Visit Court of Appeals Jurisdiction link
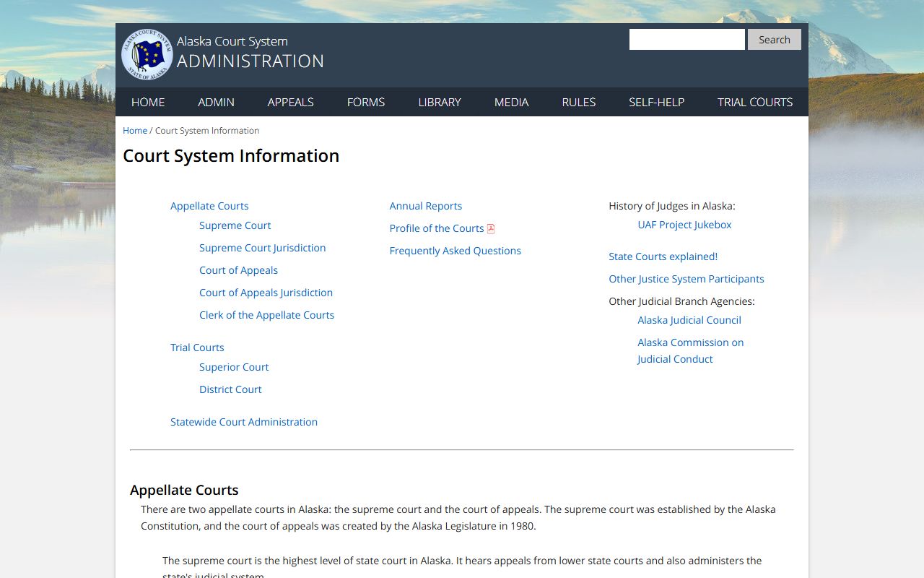Screen dimensions: 924x578 point(266,293)
